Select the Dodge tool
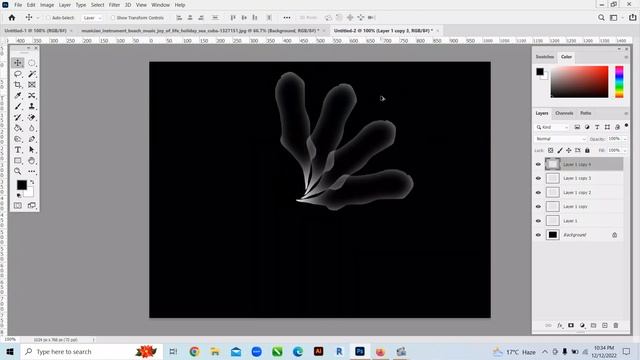 click(18, 139)
